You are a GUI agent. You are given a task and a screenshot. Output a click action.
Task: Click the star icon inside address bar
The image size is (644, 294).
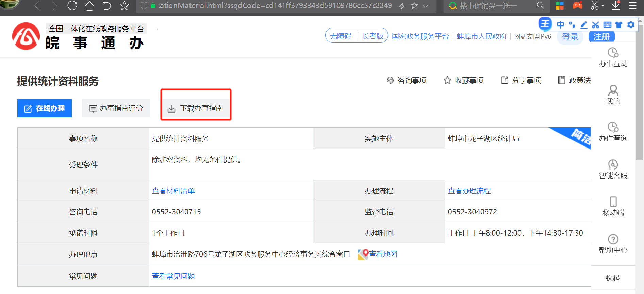pos(414,6)
